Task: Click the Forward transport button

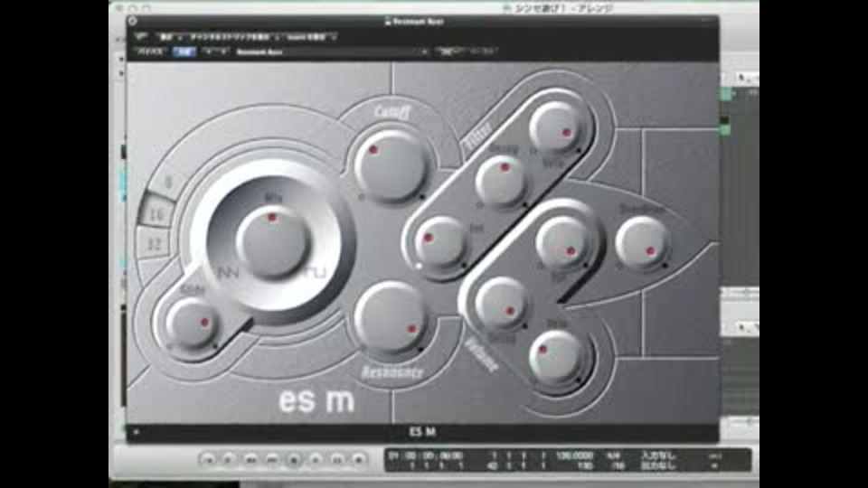Action: (x=272, y=459)
